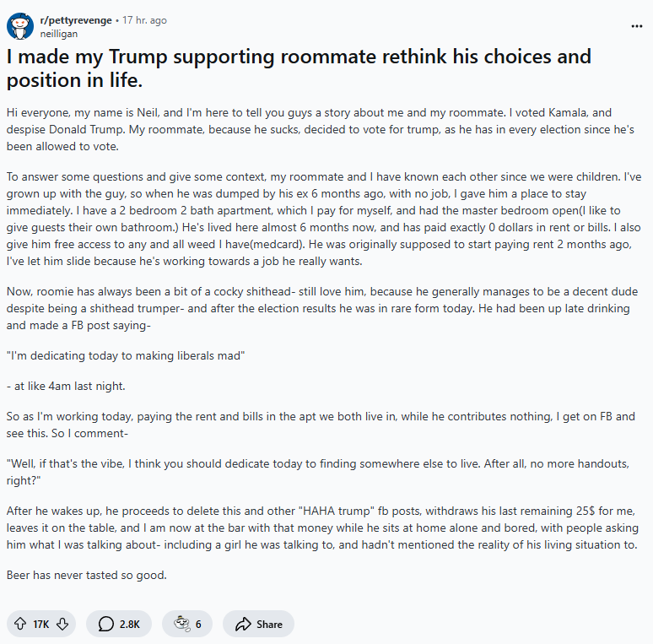The height and width of the screenshot is (644, 653).
Task: Open the three-dot post options menu
Action: coord(636,26)
